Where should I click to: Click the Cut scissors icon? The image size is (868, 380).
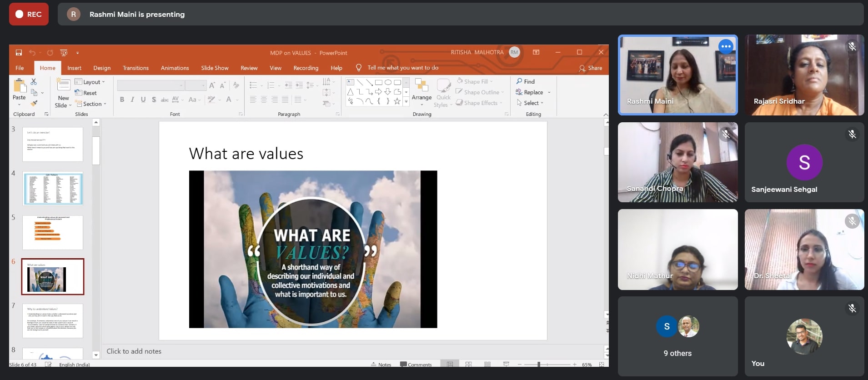pyautogui.click(x=34, y=82)
